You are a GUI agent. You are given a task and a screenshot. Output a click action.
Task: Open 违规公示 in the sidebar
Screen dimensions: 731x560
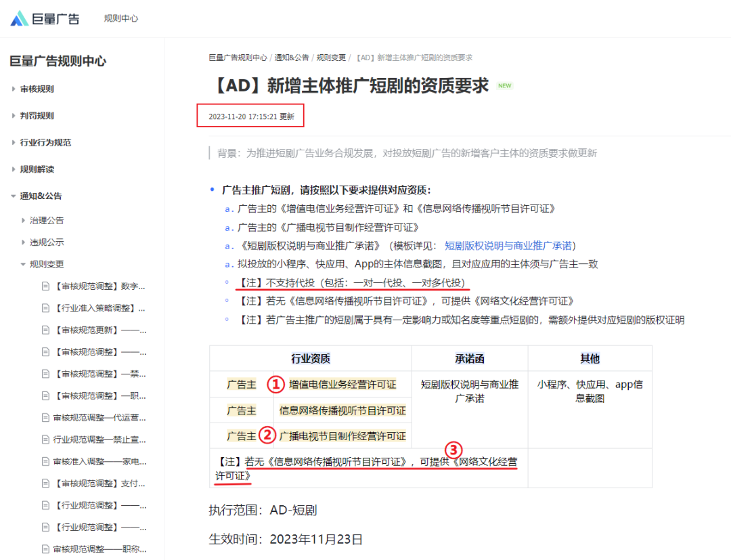47,242
